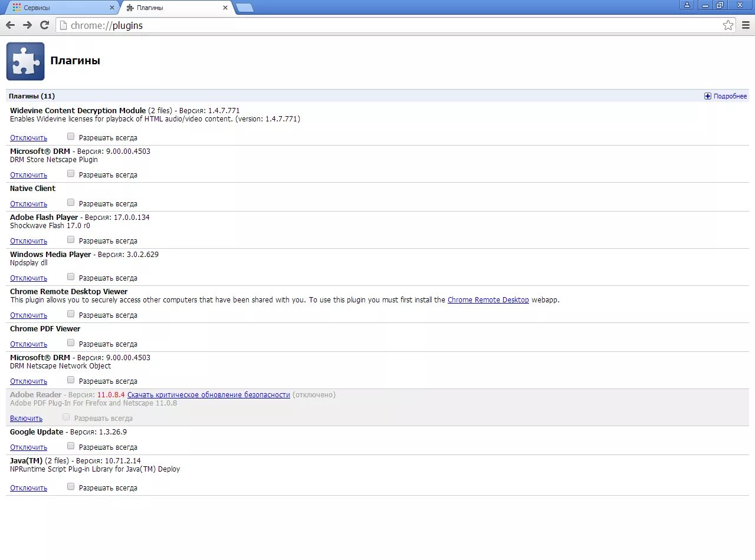Image resolution: width=755 pixels, height=560 pixels.
Task: Enable the Adobe Reader plugin
Action: 26,419
